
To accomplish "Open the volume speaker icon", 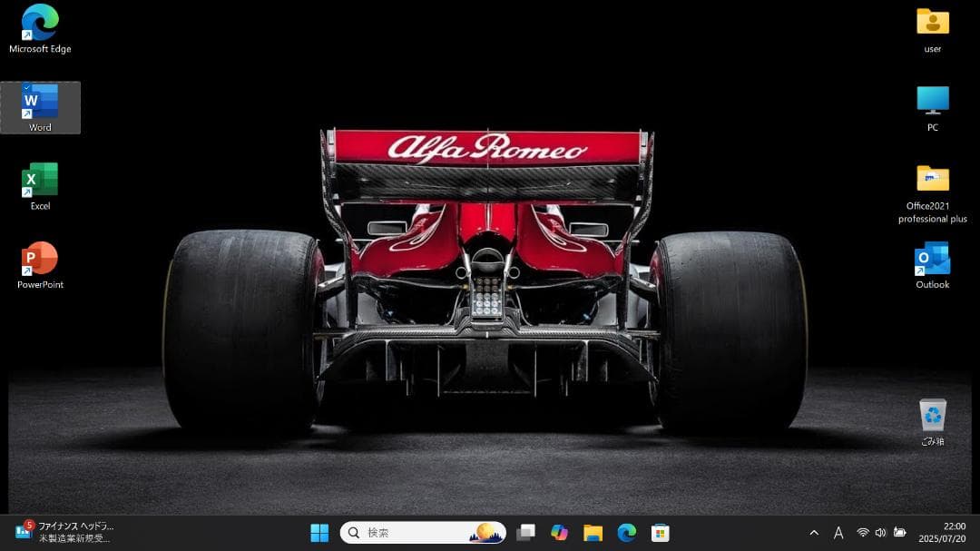I will point(880,532).
